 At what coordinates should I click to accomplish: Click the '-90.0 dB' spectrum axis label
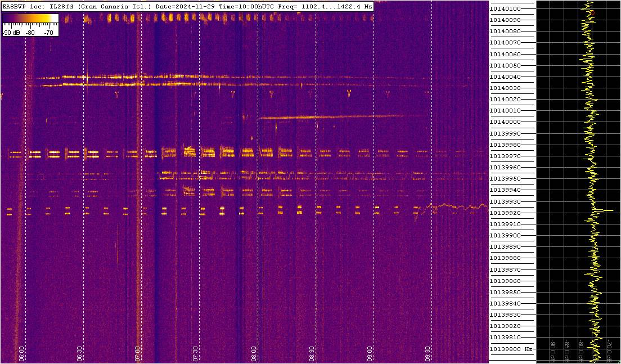tap(552, 350)
